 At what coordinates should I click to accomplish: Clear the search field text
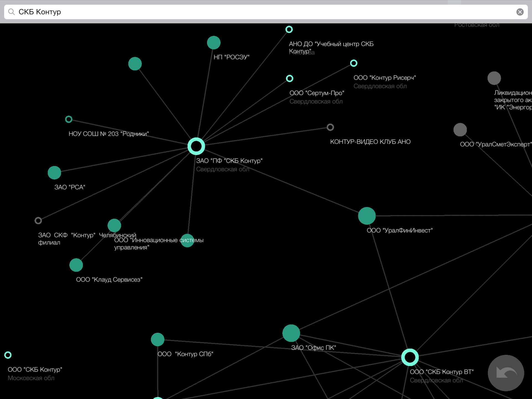point(520,12)
